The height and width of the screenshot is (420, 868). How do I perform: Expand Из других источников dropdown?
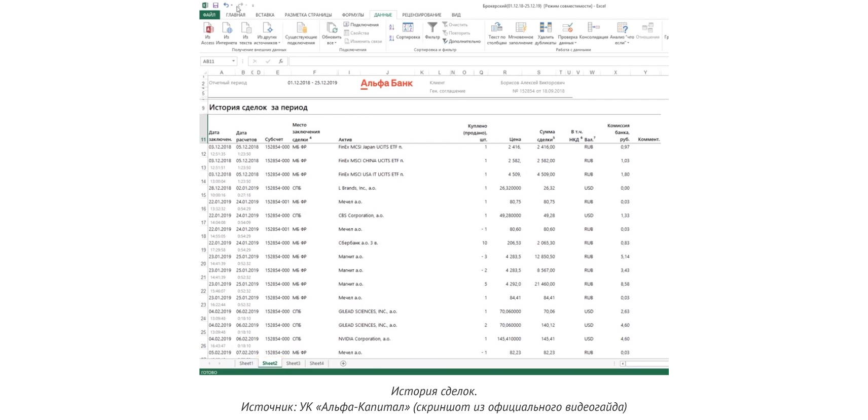click(x=267, y=43)
